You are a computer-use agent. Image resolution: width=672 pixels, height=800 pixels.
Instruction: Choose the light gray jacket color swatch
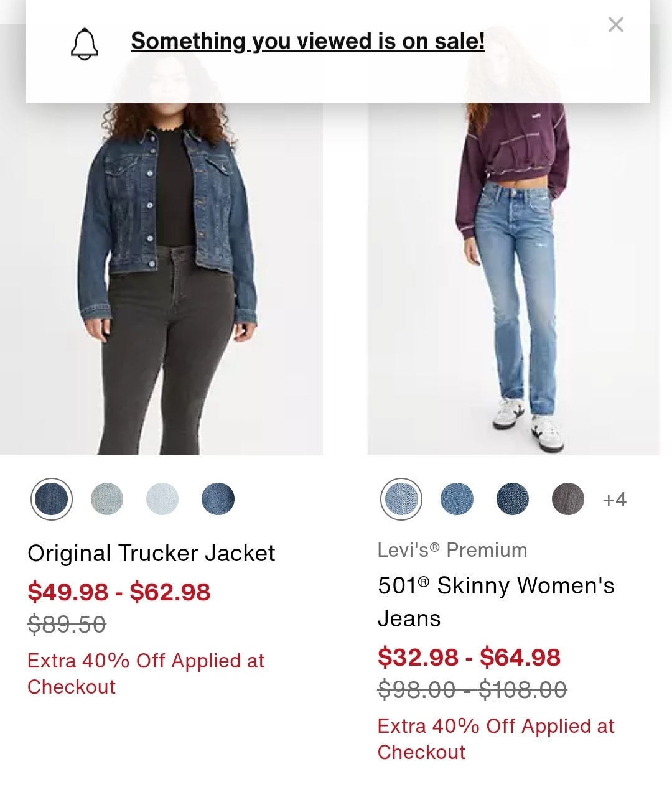(x=107, y=499)
